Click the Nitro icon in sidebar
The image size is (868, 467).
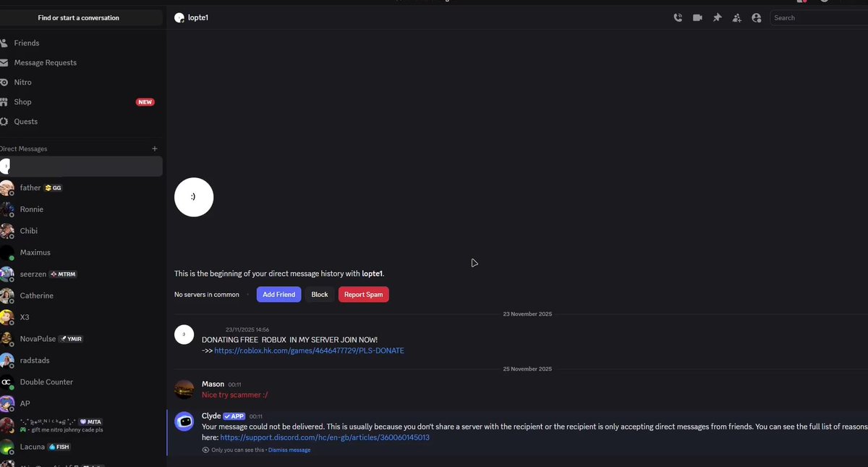point(4,83)
